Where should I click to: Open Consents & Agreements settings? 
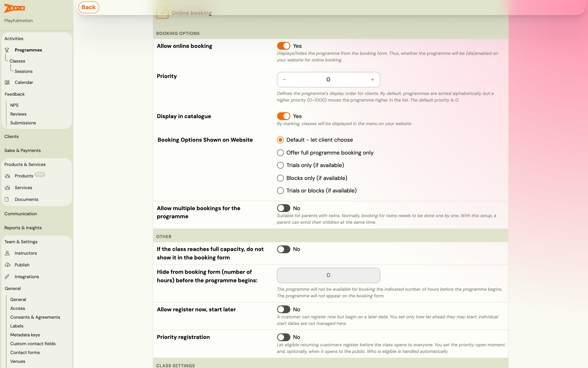(35, 317)
